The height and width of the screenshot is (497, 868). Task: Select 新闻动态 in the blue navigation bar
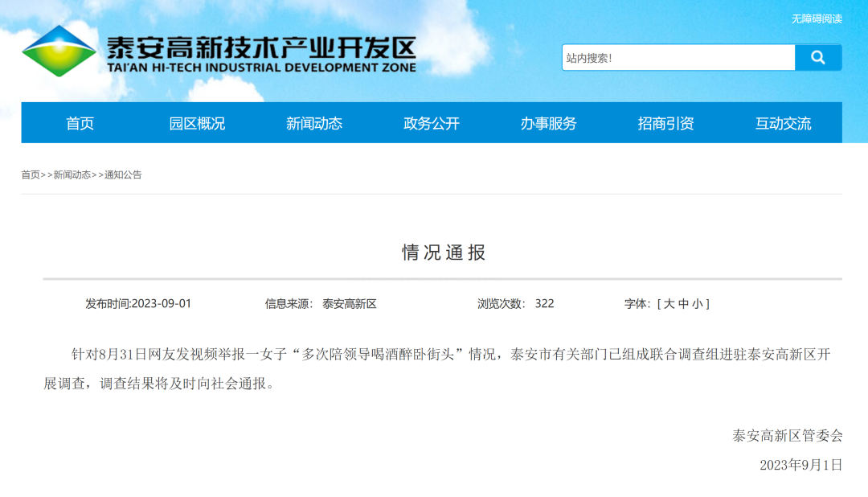314,123
